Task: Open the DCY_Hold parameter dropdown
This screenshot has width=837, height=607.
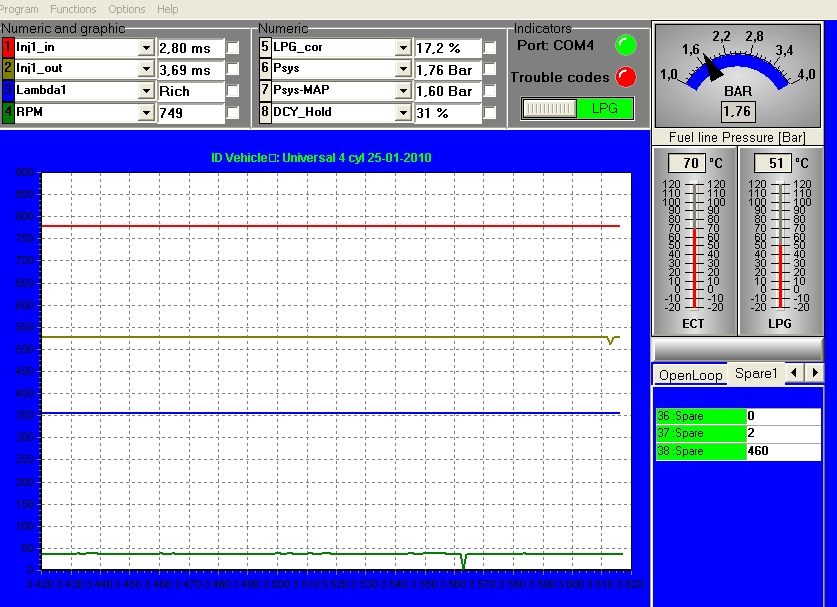Action: tap(403, 113)
